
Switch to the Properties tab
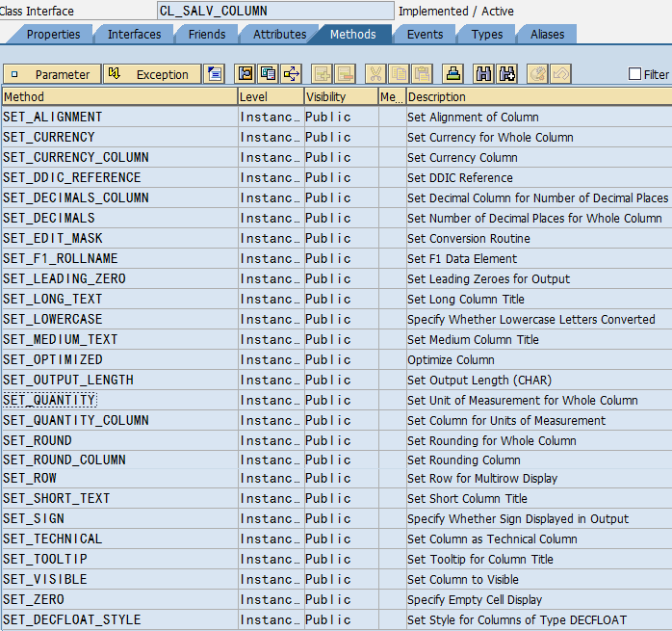pos(53,35)
